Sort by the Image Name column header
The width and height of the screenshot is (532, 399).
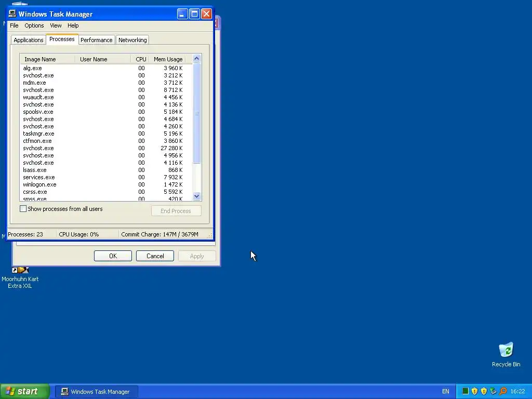[x=47, y=59]
